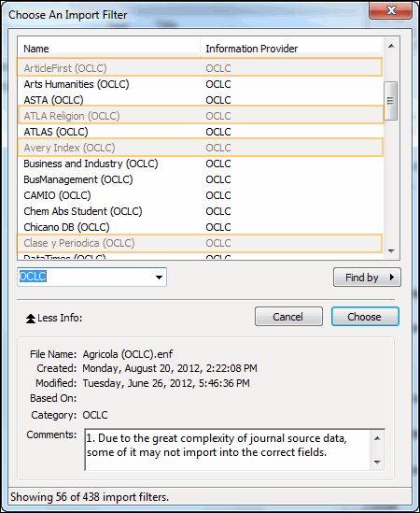Click the Category value OCLC
This screenshot has width=420, height=513.
95,415
